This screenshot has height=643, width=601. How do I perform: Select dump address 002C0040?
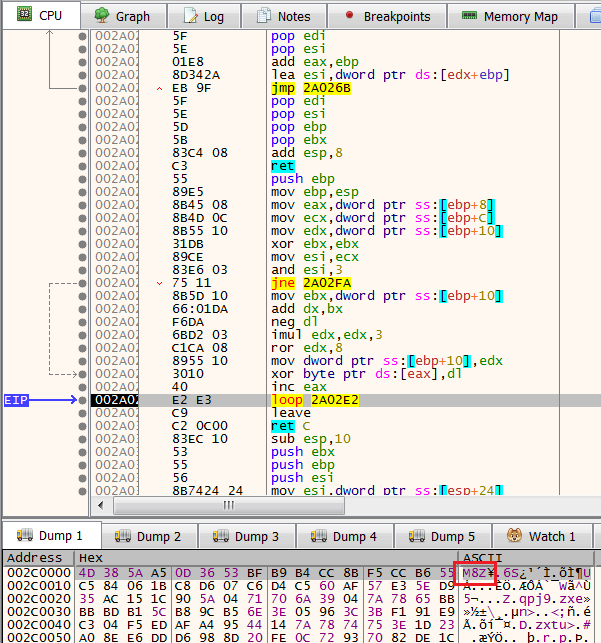[x=39, y=625]
